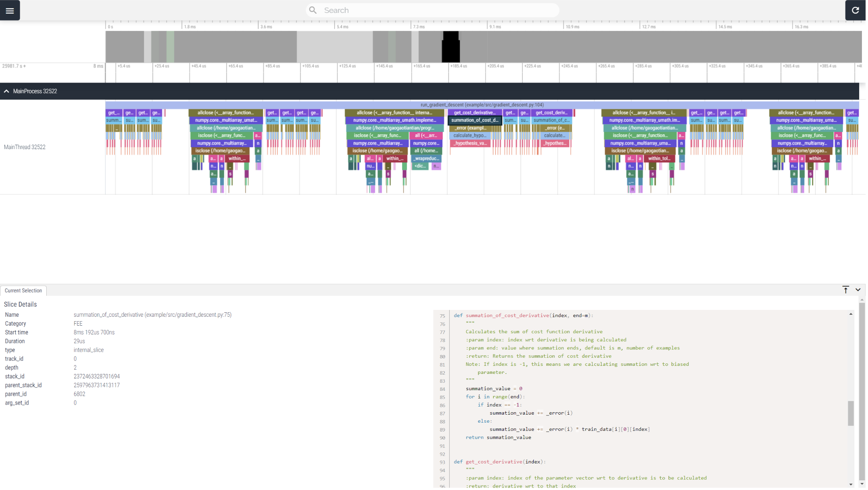Select run_gradient_descent slice in flame graph
Screen dimensions: 868x490
point(482,105)
